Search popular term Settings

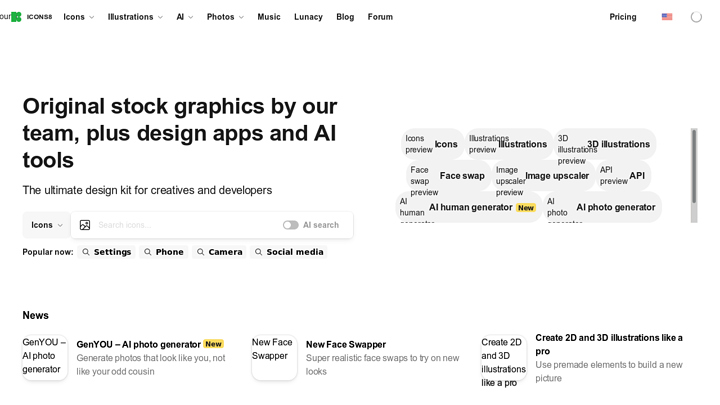[107, 252]
